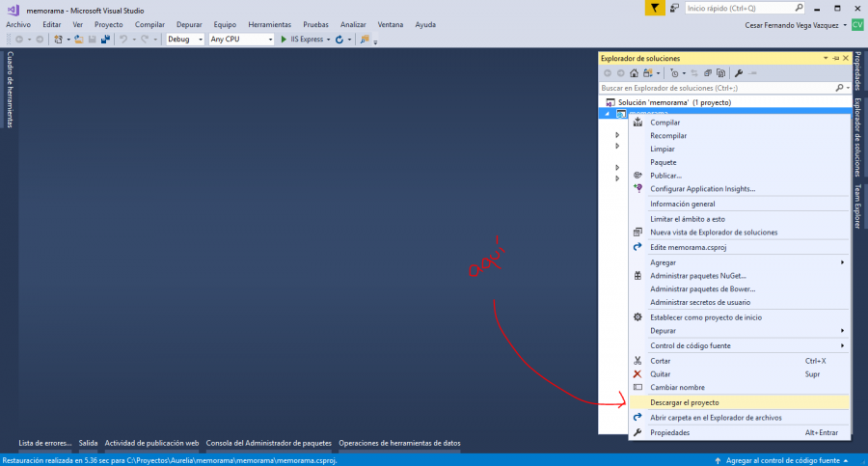
Task: Open the Ayuda menu
Action: point(425,24)
